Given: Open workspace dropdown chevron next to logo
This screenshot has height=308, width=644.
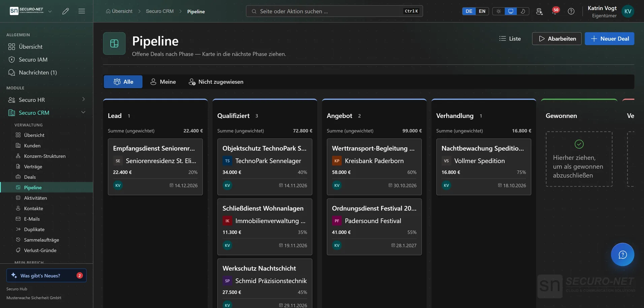Looking at the screenshot, I should 50,11.
